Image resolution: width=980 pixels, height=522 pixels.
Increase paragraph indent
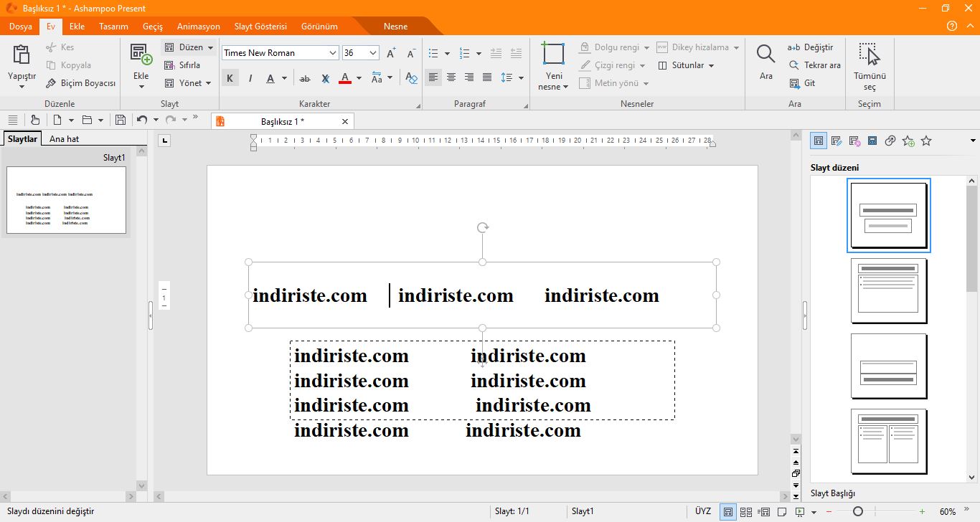[x=516, y=53]
